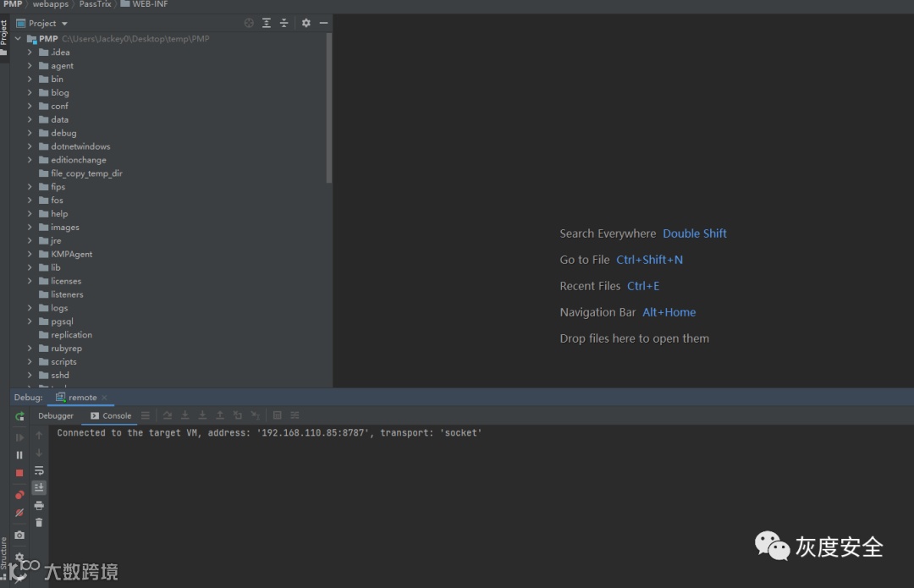Open Project panel gear options
This screenshot has height=588, width=914.
(306, 23)
